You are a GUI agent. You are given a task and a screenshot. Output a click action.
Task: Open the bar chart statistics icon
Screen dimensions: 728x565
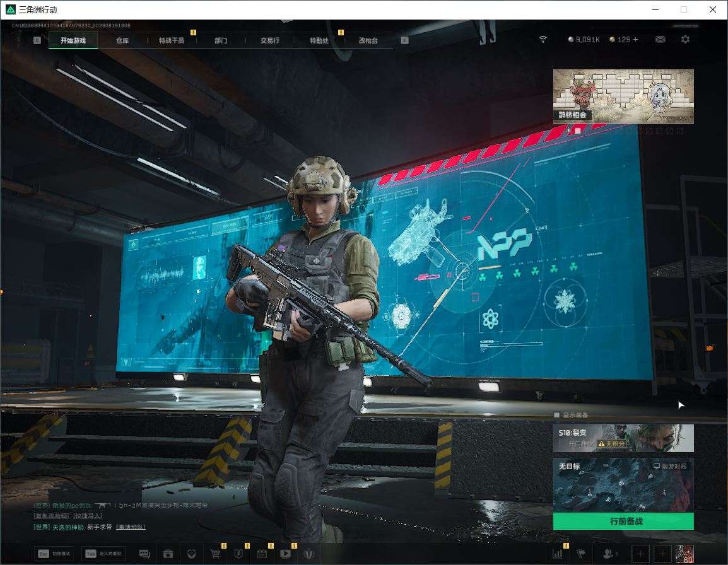(x=558, y=554)
